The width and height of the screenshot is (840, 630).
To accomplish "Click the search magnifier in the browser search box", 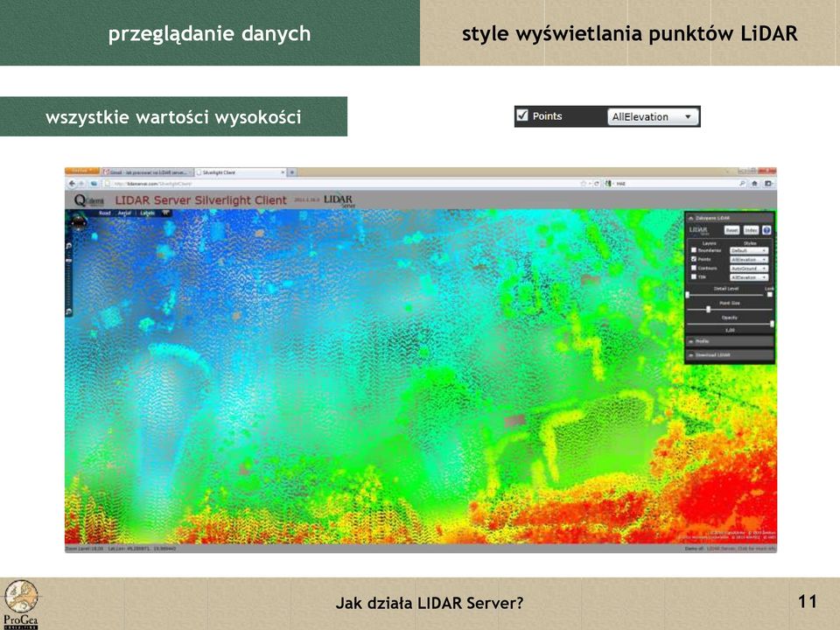I will coord(743,183).
